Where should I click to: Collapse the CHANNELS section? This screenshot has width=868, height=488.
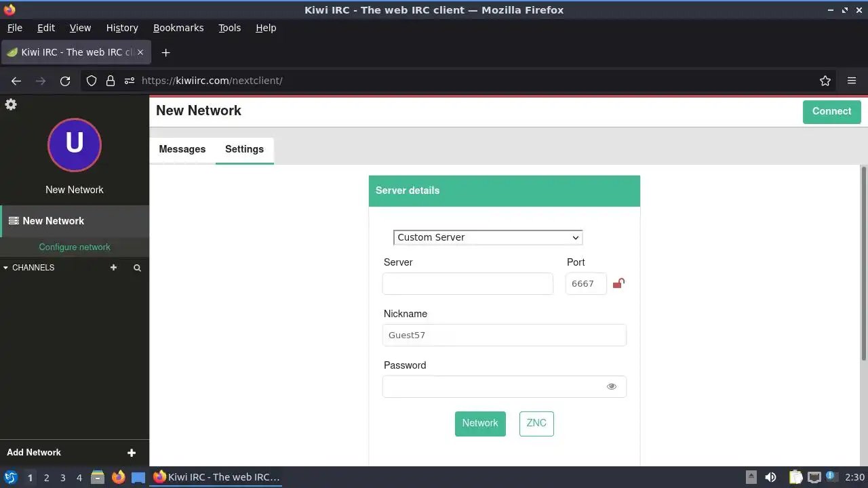click(x=29, y=268)
